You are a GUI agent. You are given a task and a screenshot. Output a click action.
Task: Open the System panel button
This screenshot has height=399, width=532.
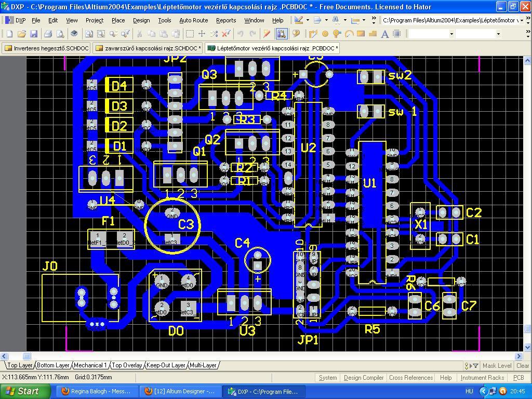click(x=328, y=378)
